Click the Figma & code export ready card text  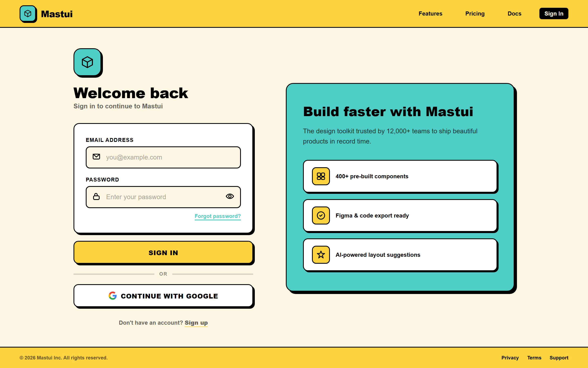[372, 216]
